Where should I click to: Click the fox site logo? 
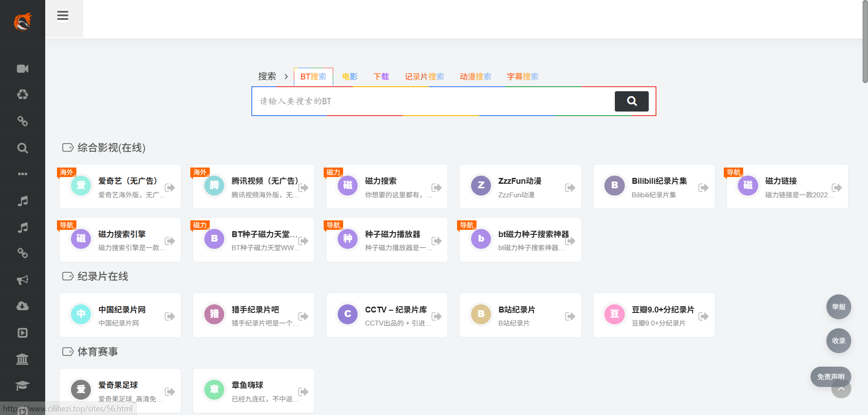click(23, 22)
